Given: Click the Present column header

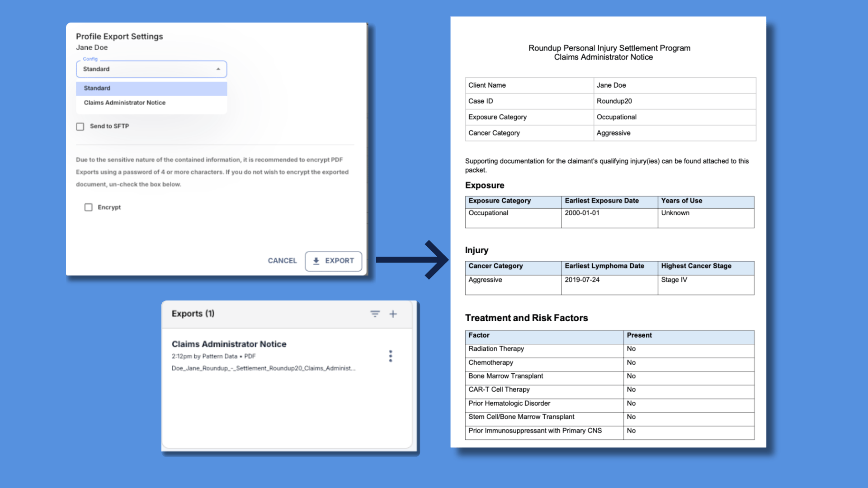Looking at the screenshot, I should click(x=689, y=337).
